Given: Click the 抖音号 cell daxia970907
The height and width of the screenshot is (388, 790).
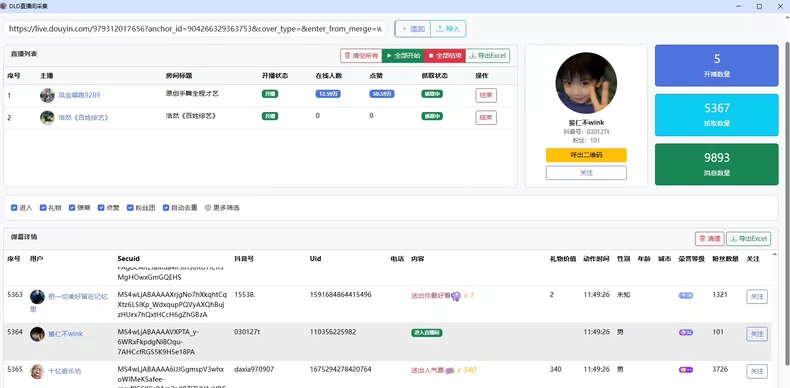Looking at the screenshot, I should [254, 369].
